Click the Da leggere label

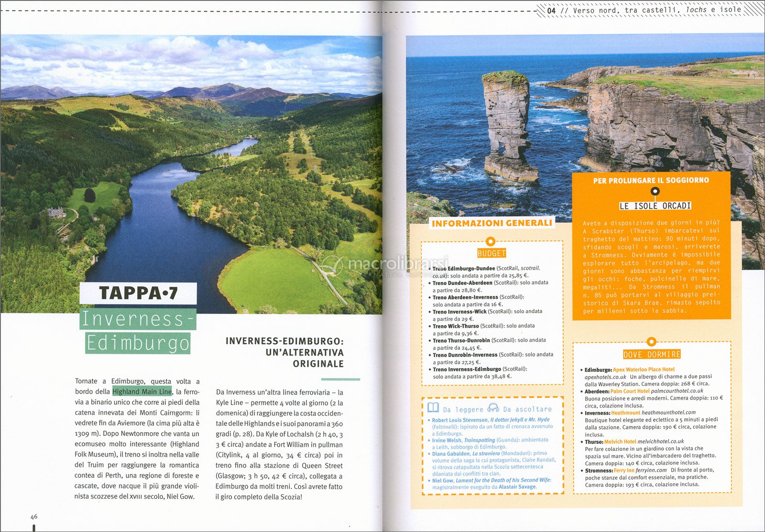[x=463, y=409]
